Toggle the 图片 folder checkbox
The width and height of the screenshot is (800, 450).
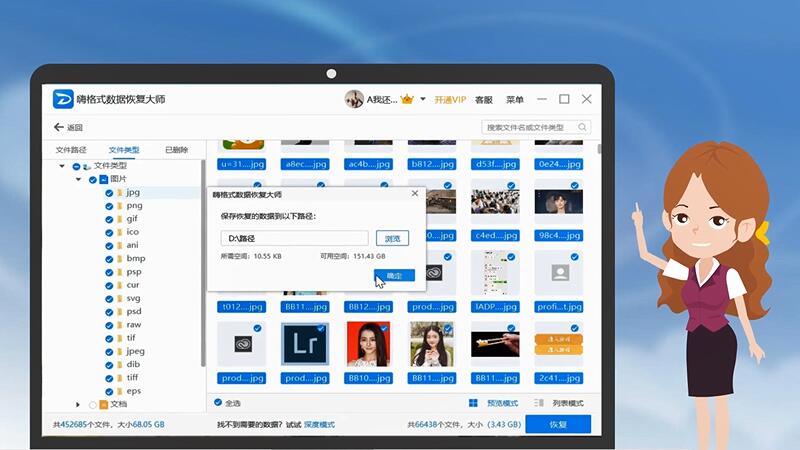[93, 180]
